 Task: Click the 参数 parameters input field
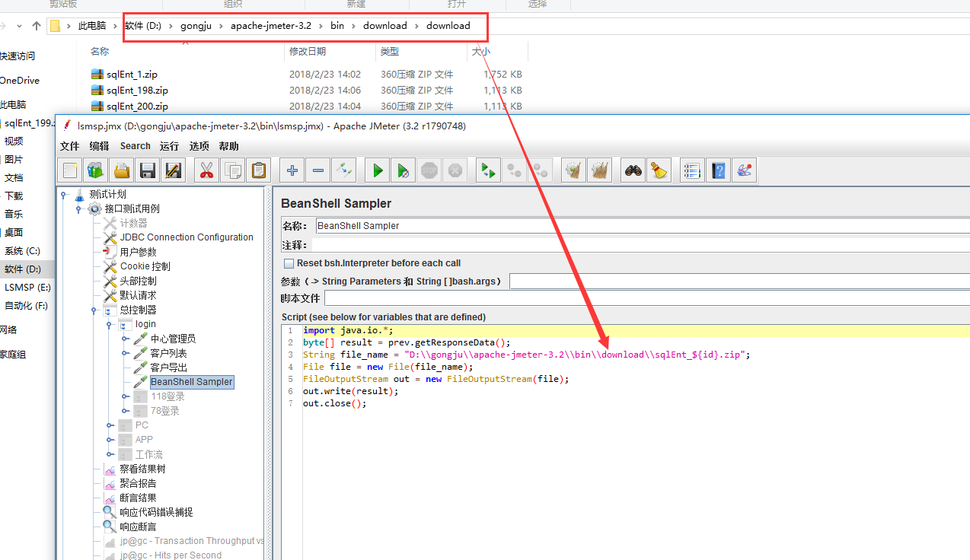pyautogui.click(x=739, y=282)
